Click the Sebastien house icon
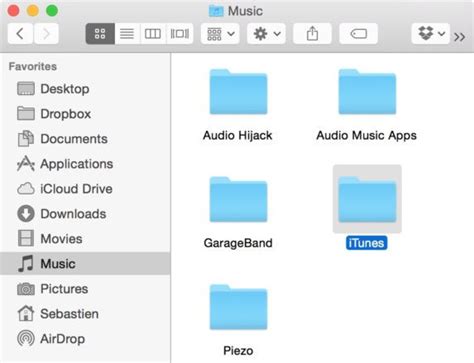Image resolution: width=474 pixels, height=363 pixels. (26, 314)
